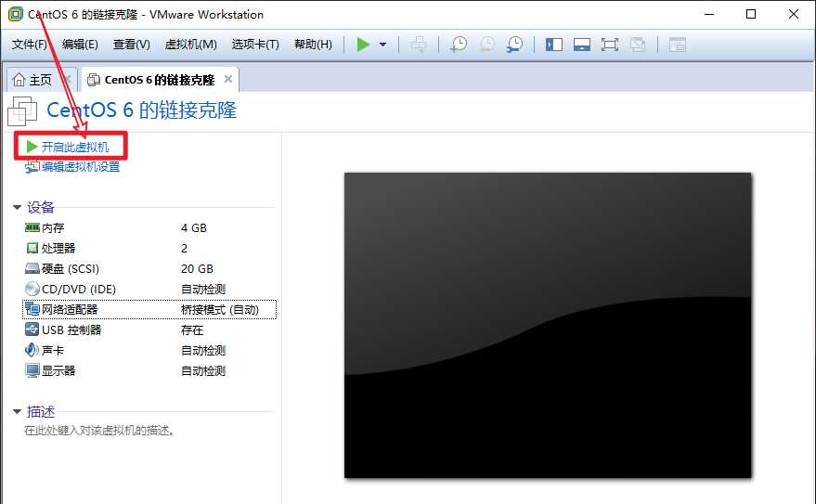This screenshot has width=816, height=504.
Task: Click the console view toolbar icon at far right
Action: click(677, 45)
